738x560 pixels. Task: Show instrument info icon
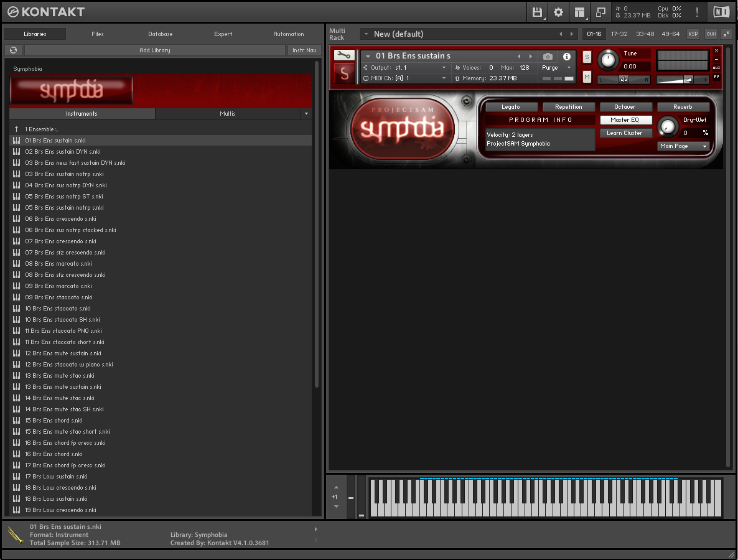tap(567, 57)
